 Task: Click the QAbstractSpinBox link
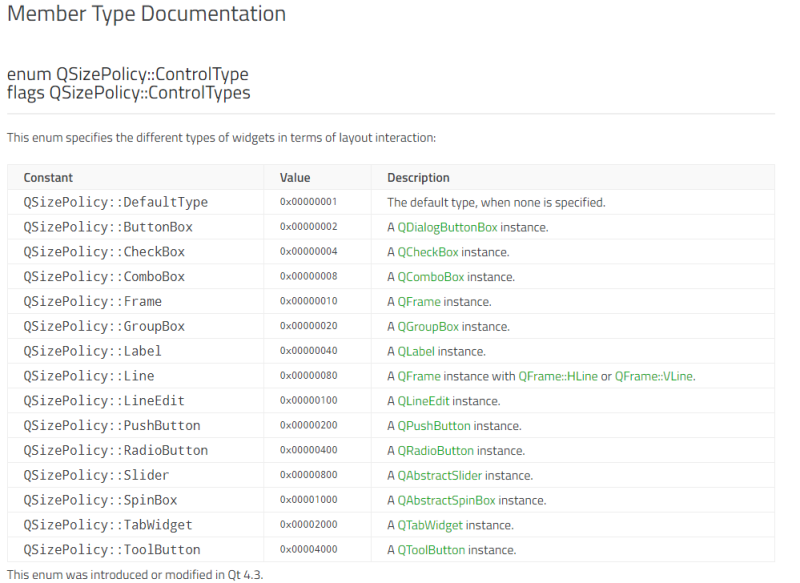(446, 500)
